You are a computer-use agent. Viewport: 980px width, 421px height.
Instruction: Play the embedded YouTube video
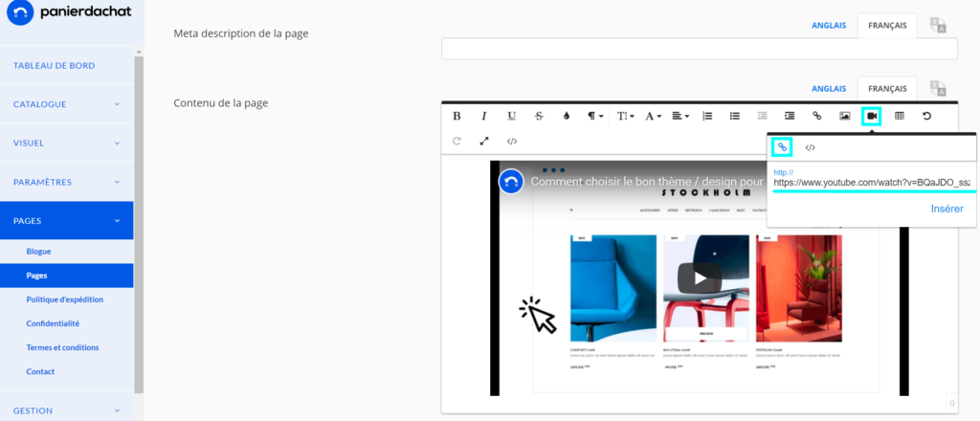[700, 278]
